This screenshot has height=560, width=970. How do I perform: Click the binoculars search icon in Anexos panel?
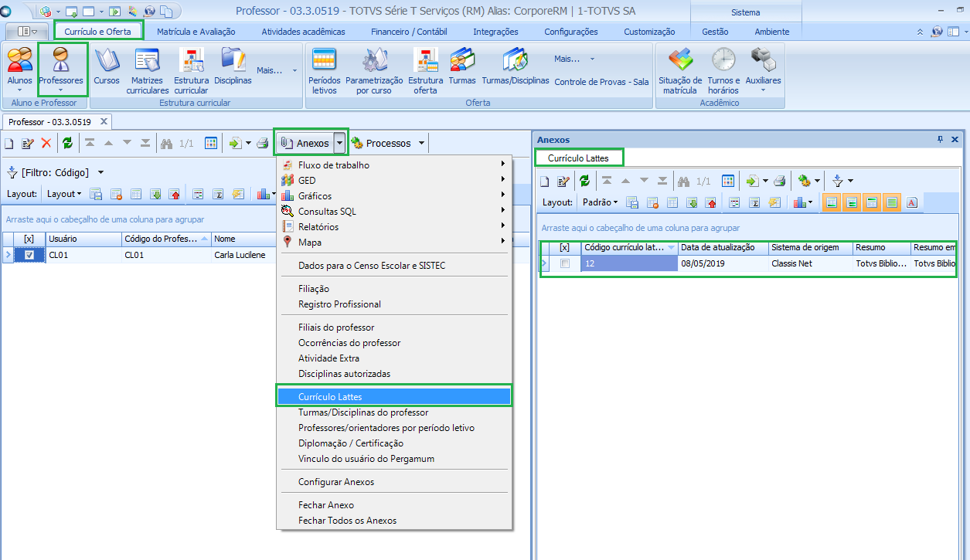click(683, 181)
